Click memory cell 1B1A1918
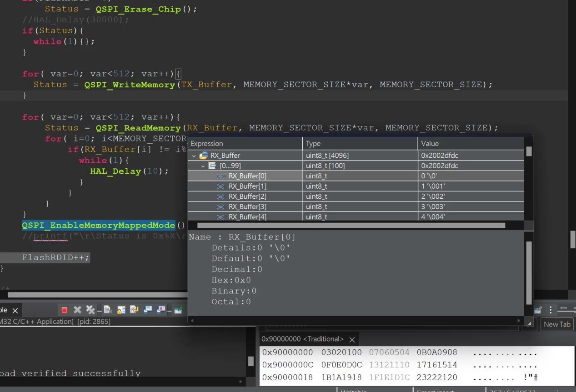 [341, 377]
